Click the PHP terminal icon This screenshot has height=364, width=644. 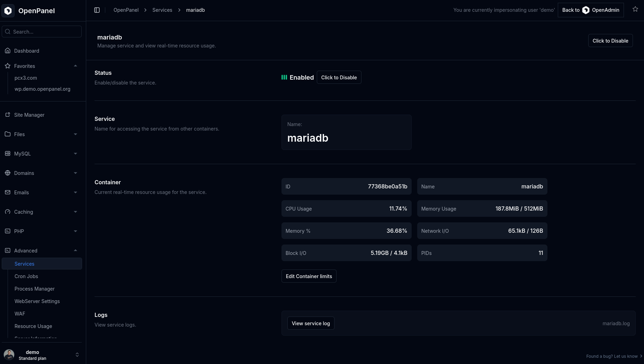(8, 231)
